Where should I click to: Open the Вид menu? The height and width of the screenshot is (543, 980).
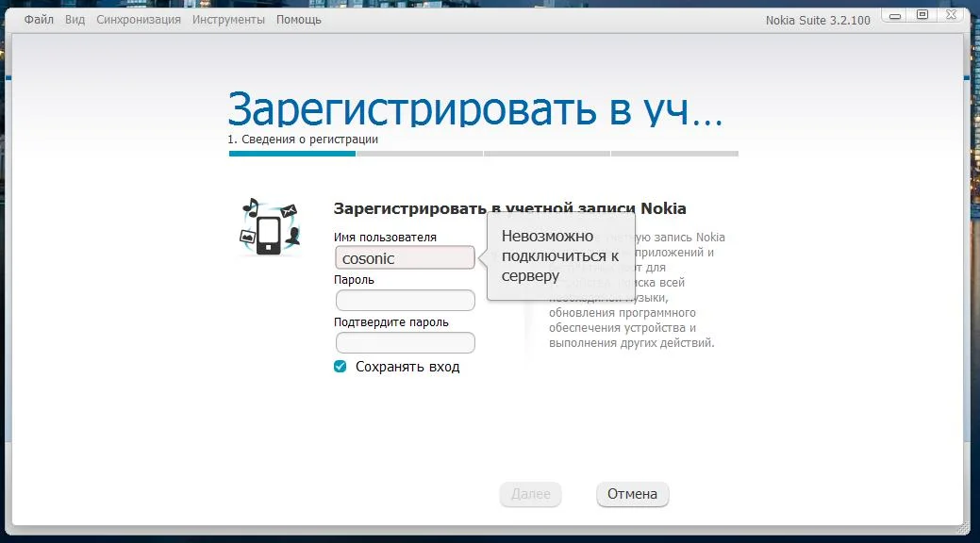[75, 20]
